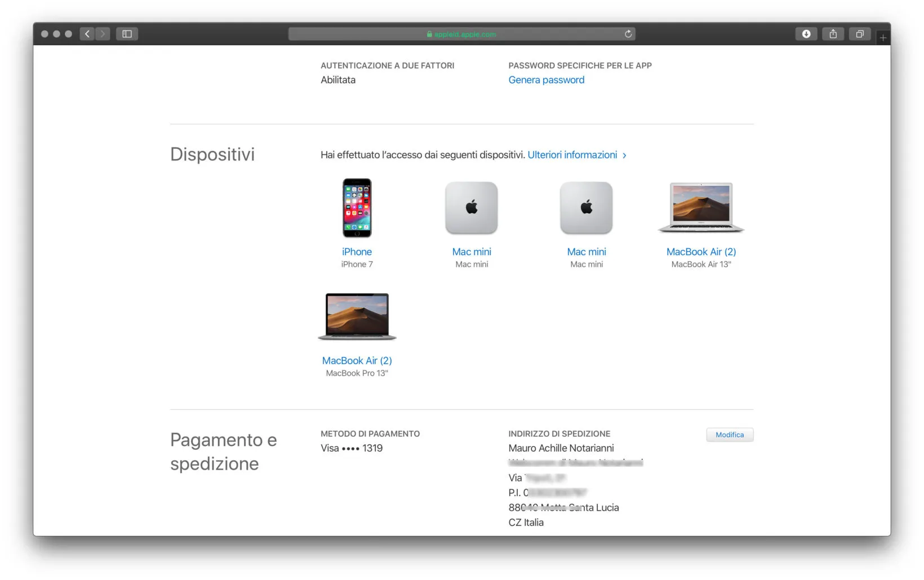
Task: Click the Ulteriori informazioni link
Action: (572, 154)
